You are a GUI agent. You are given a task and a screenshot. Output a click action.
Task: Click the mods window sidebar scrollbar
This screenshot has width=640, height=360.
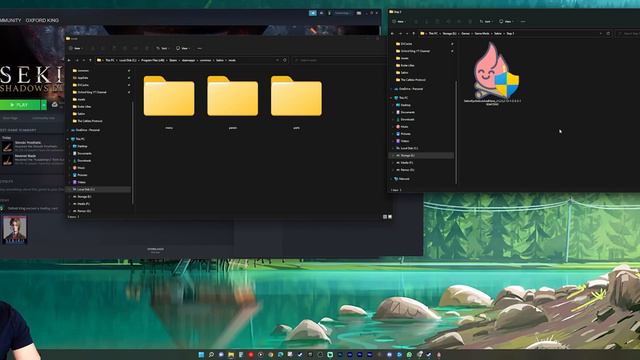coord(133,153)
